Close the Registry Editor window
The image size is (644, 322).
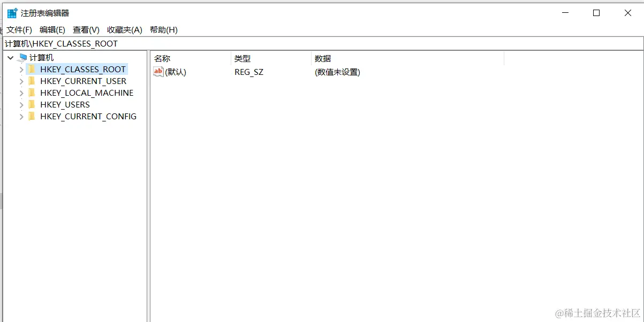[628, 13]
